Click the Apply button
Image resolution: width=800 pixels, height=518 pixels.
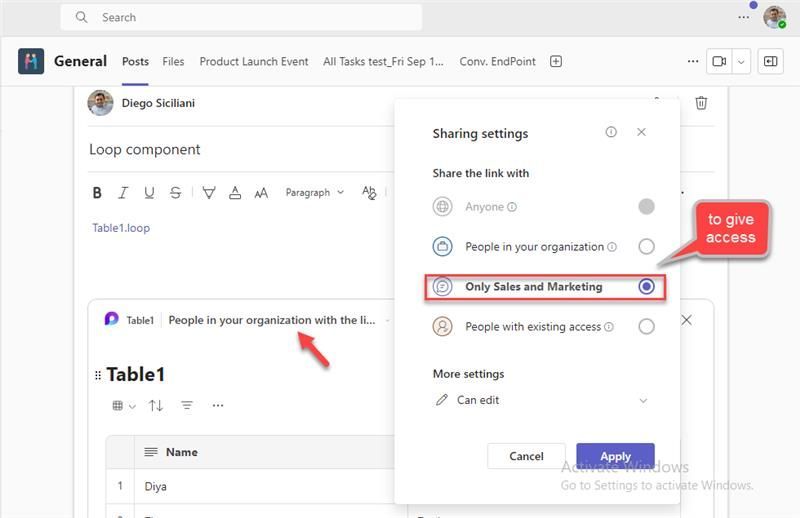[615, 456]
